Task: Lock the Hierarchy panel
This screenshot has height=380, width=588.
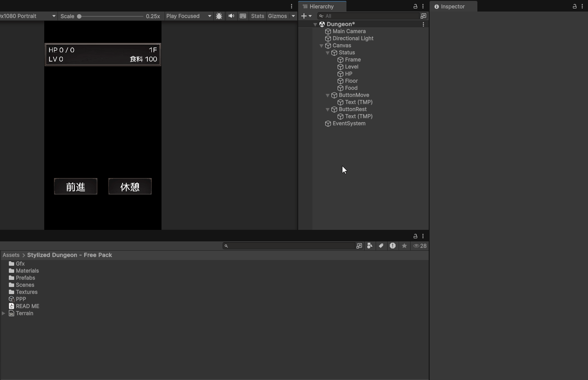Action: (x=415, y=6)
